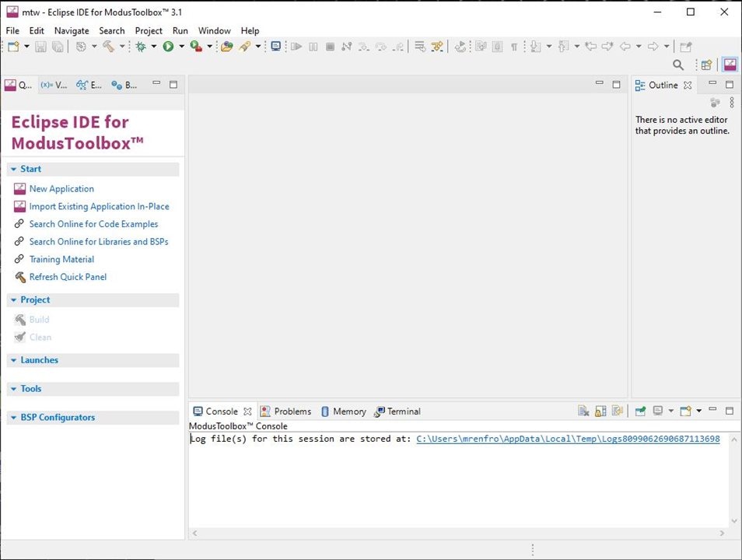Open the File menu

[x=12, y=31]
